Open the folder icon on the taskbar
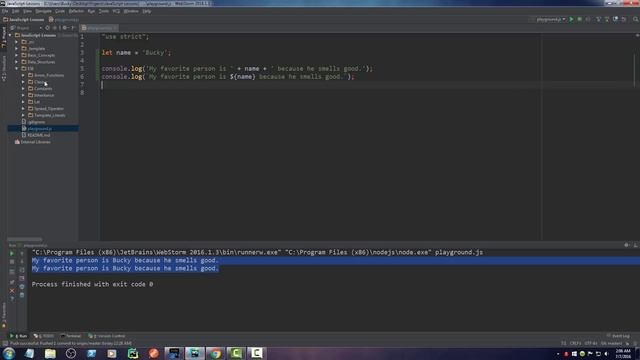 click(50, 353)
